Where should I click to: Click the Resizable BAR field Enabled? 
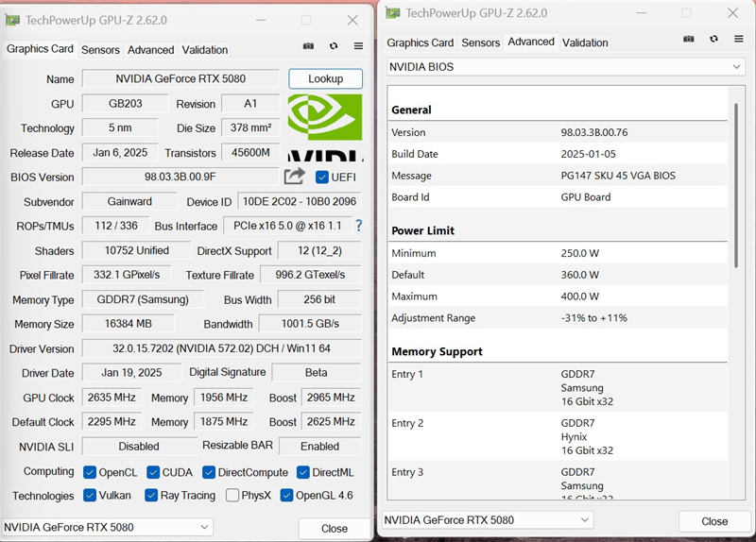319,446
